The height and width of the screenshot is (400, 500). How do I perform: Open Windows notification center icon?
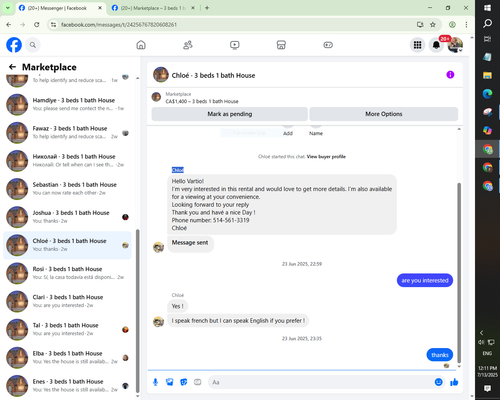[x=487, y=388]
